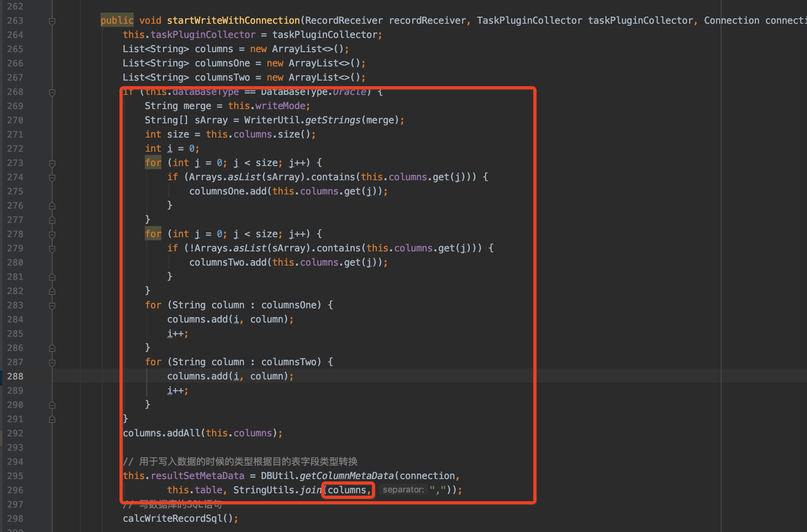Click the 'separator:' parameter hint
The width and height of the screenshot is (807, 532).
(x=403, y=490)
